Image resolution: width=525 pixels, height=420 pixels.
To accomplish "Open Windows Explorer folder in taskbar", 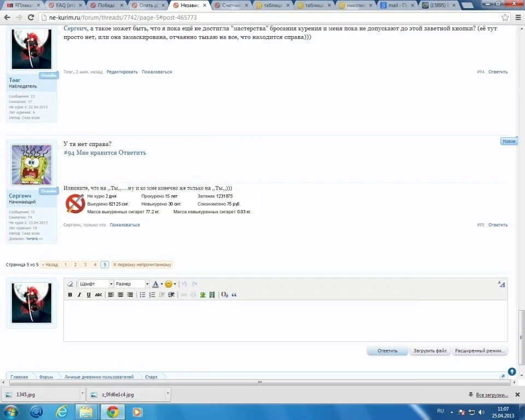I will click(86, 412).
